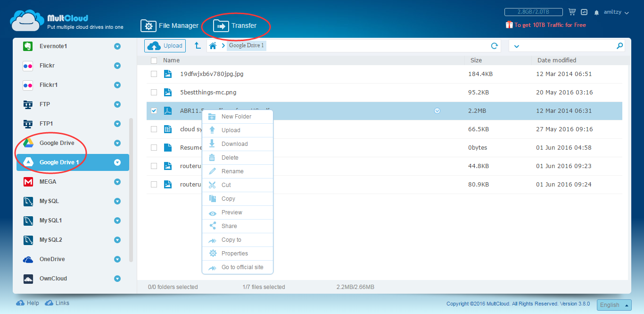Click the notification bell icon
The width and height of the screenshot is (644, 314).
tap(596, 12)
